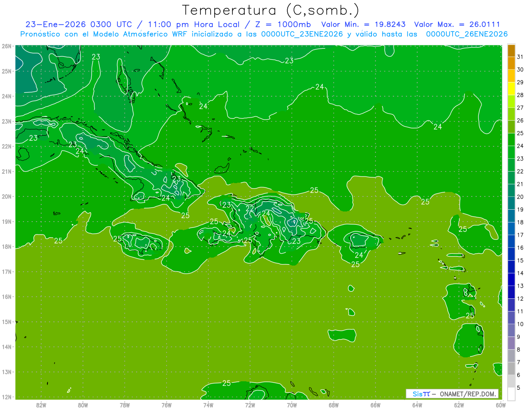Click the "Temperatura (C,somb.)" title
This screenshot has width=532, height=411.
click(x=271, y=11)
